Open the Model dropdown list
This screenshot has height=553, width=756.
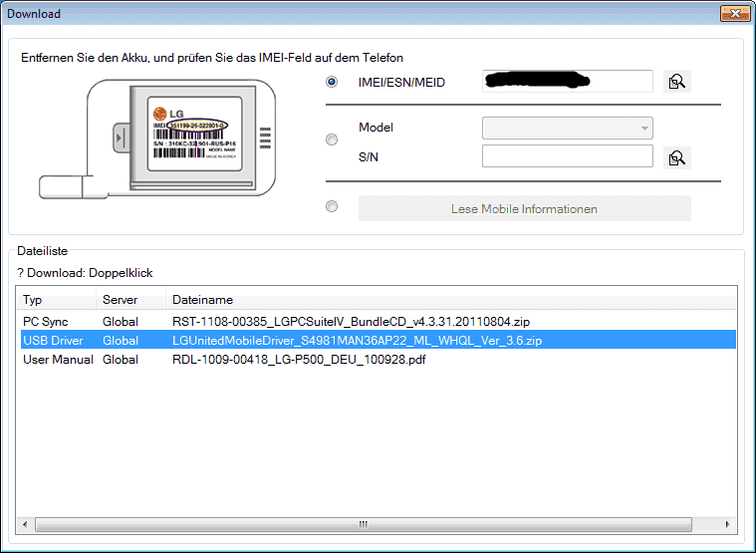pos(568,129)
